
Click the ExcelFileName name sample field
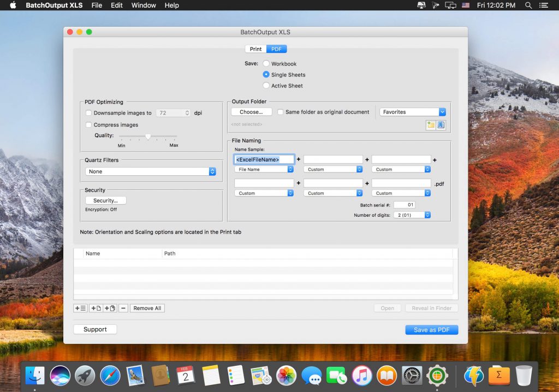coord(264,159)
